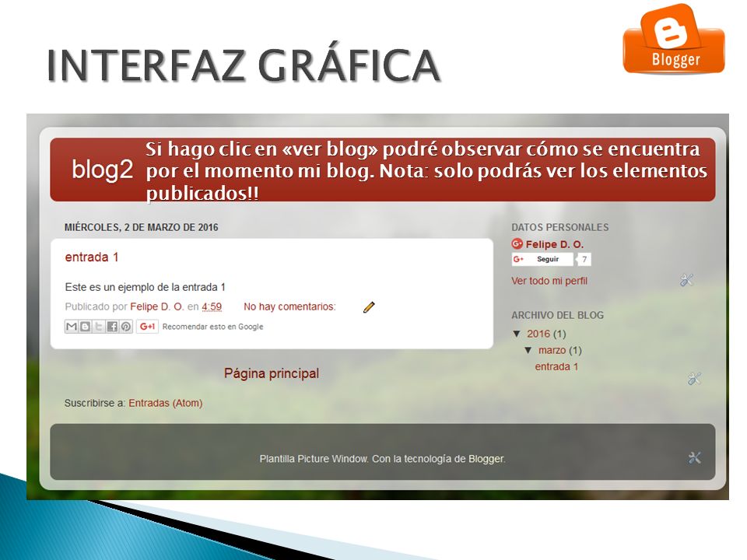747x560 pixels.
Task: Click the BlogThis share icon
Action: (x=85, y=326)
